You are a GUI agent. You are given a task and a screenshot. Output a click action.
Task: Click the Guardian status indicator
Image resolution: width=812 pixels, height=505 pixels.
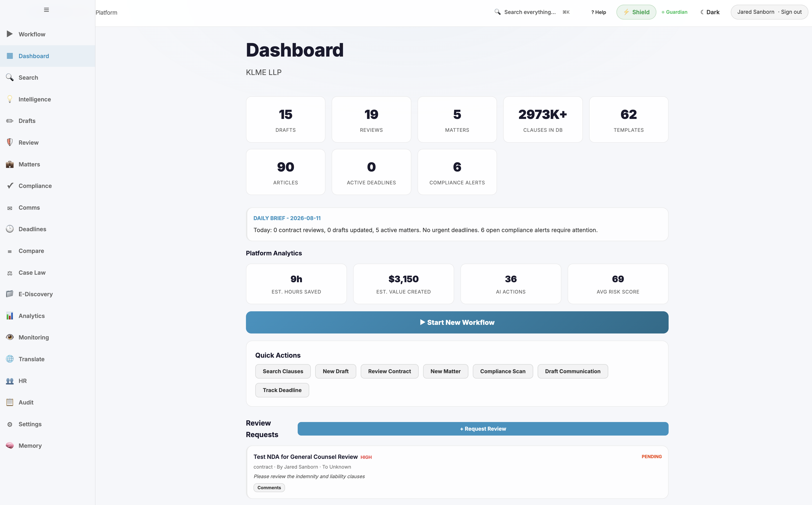pos(675,12)
